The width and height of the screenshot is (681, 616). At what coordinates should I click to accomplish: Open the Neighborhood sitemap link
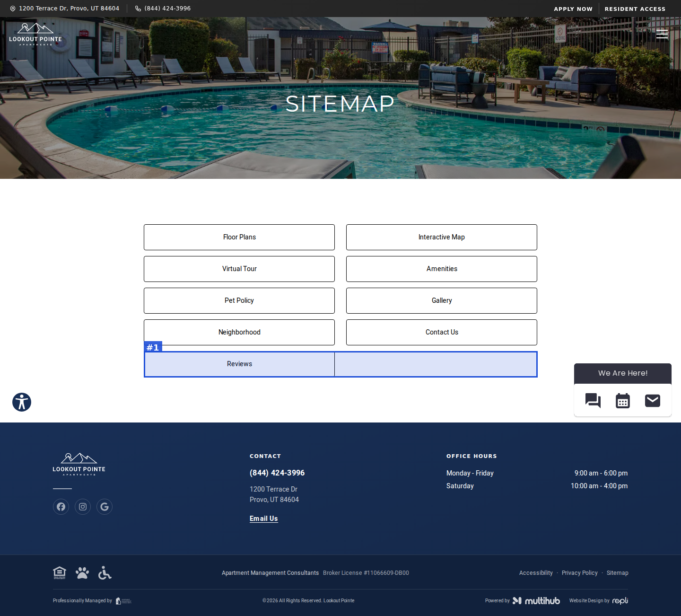tap(239, 332)
